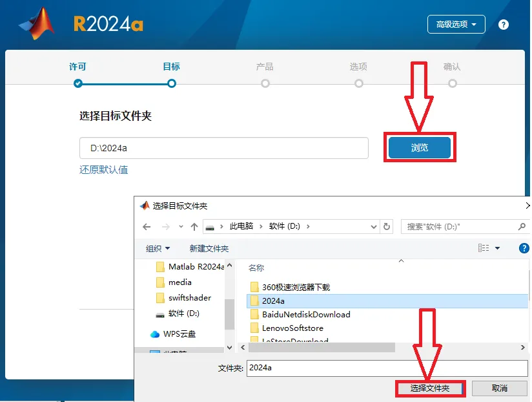Click the 取消 button
This screenshot has height=402, width=532.
click(x=500, y=388)
